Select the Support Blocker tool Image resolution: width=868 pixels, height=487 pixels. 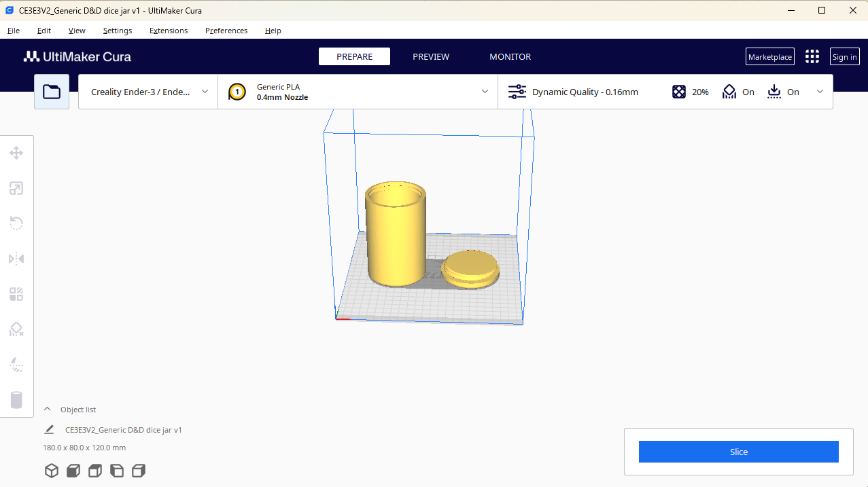(x=16, y=329)
